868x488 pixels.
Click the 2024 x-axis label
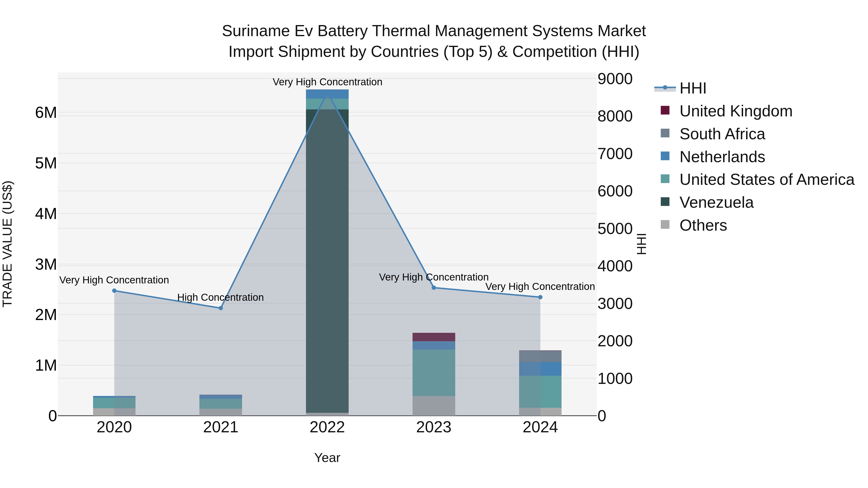coord(541,427)
